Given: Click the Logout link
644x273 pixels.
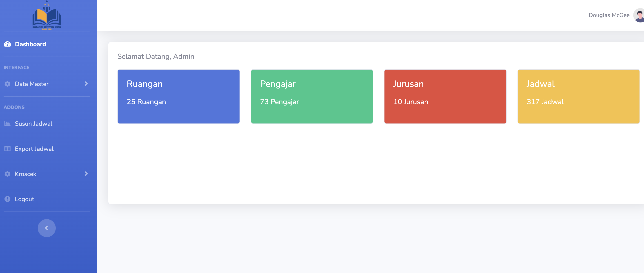Looking at the screenshot, I should click(24, 199).
